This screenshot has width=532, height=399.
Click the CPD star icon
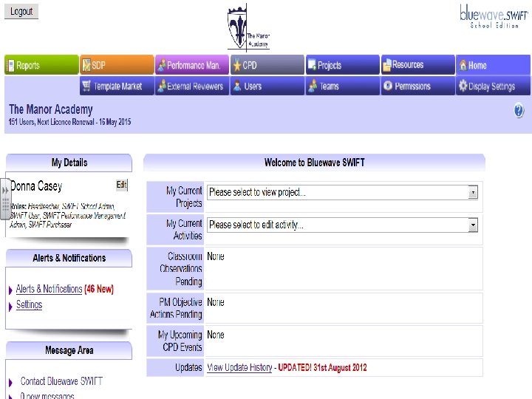[x=237, y=65]
